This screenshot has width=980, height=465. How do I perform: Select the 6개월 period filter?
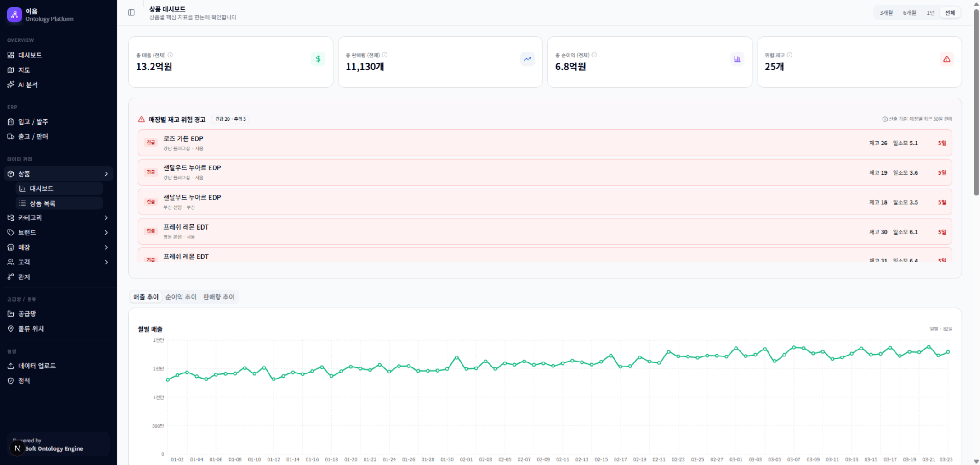click(909, 13)
